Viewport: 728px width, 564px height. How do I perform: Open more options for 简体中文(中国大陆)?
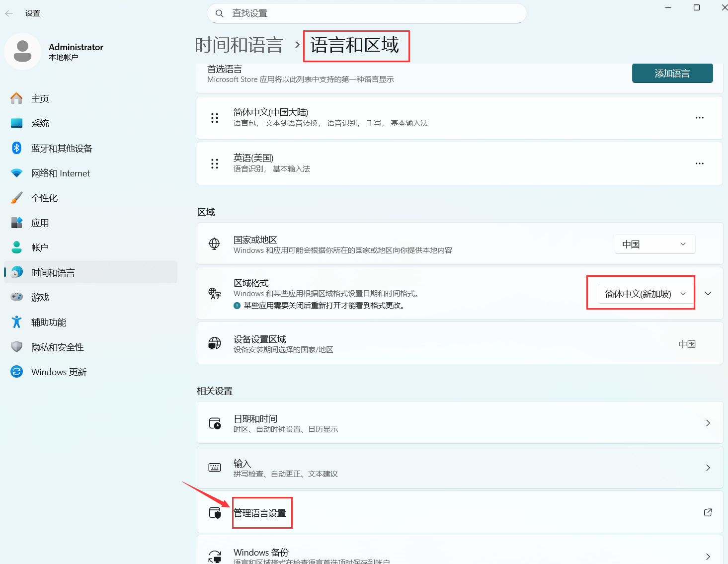[x=699, y=118]
